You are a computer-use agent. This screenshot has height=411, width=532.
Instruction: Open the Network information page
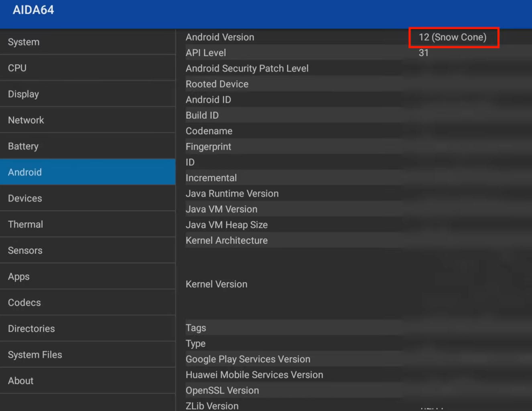pos(87,120)
